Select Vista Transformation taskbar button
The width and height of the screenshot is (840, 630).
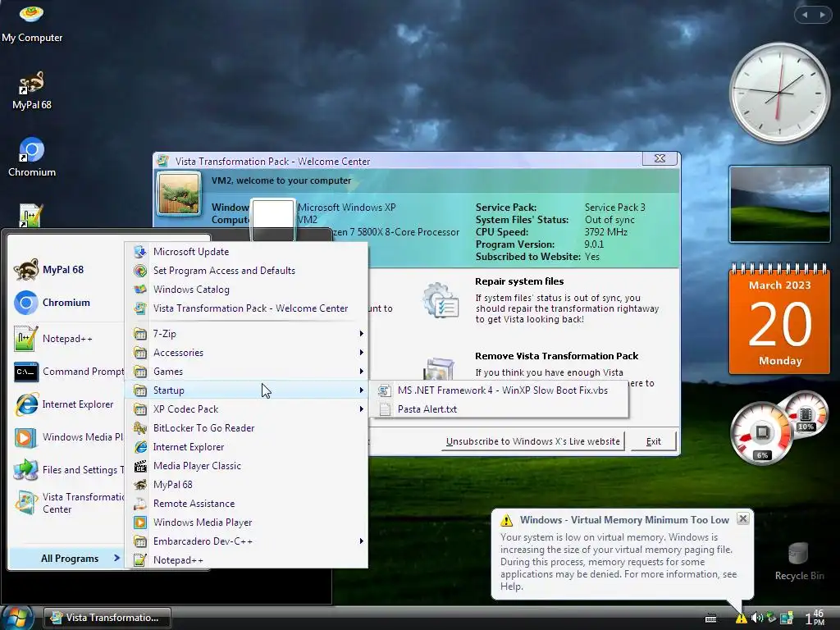click(107, 618)
